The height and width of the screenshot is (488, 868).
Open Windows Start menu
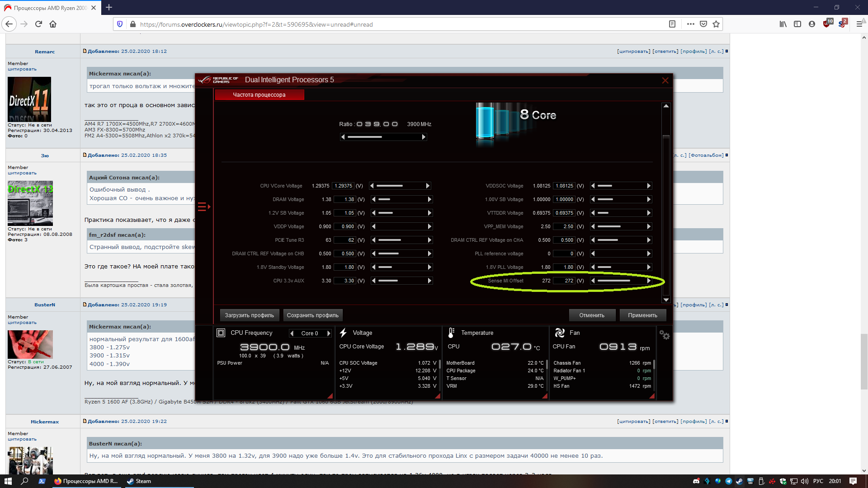pyautogui.click(x=8, y=481)
